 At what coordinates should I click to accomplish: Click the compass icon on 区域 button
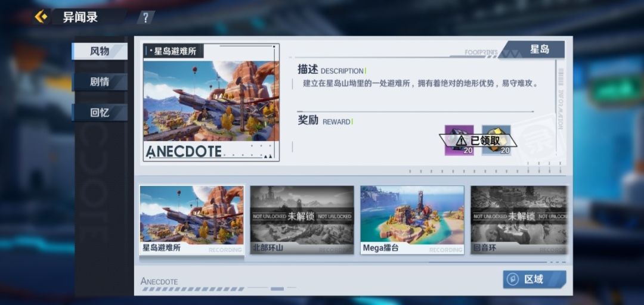(x=512, y=279)
